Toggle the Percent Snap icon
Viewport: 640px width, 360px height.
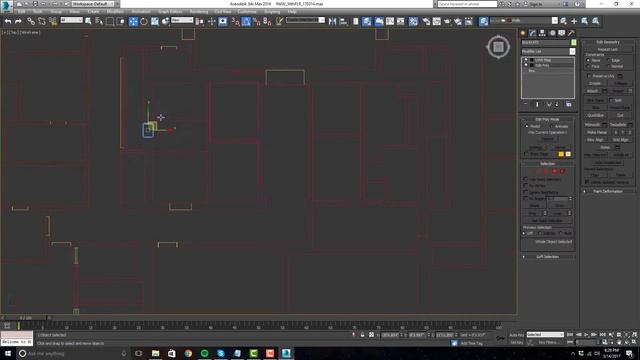click(x=257, y=21)
